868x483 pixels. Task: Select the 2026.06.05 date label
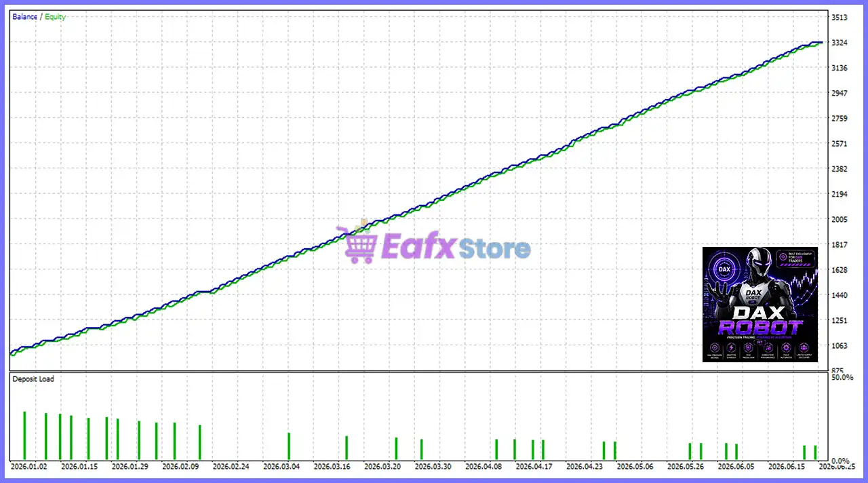[x=736, y=467]
